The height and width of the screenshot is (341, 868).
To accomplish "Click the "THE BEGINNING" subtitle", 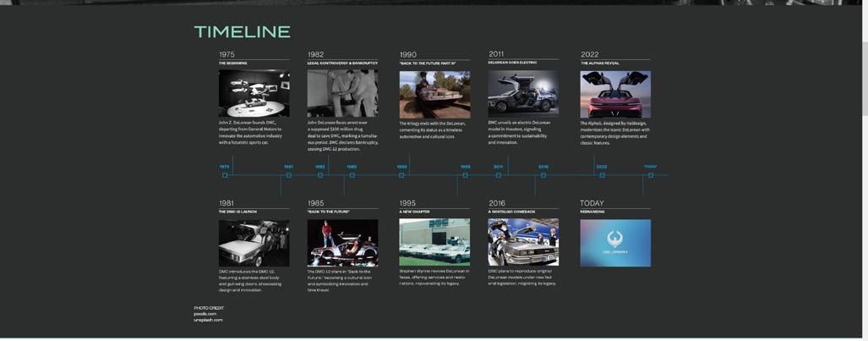I will pos(233,63).
